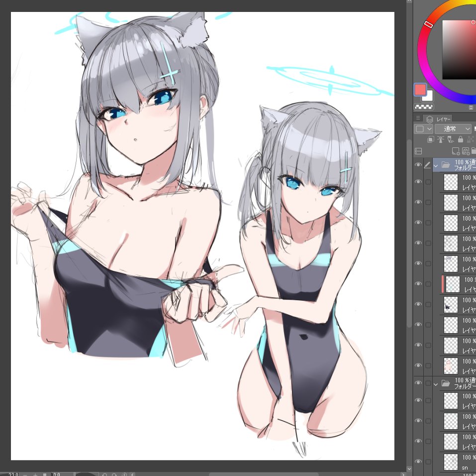The width and height of the screenshot is (476, 476).
Task: Create a new raster layer
Action: (455, 151)
